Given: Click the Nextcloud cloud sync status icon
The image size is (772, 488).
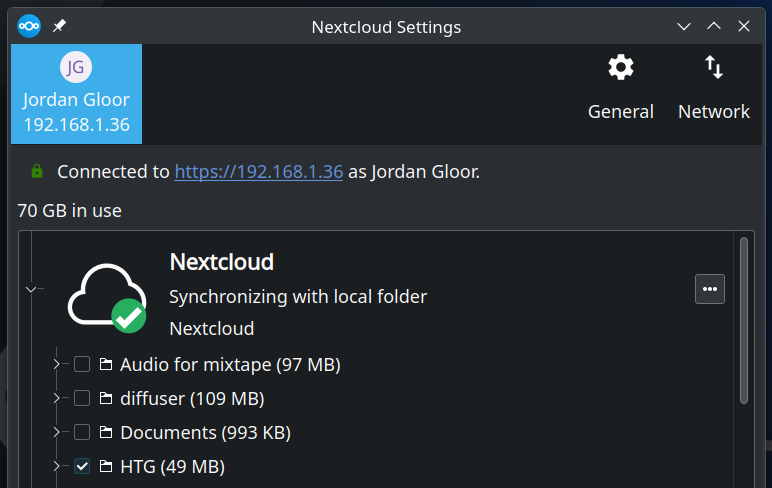Looking at the screenshot, I should (x=106, y=298).
